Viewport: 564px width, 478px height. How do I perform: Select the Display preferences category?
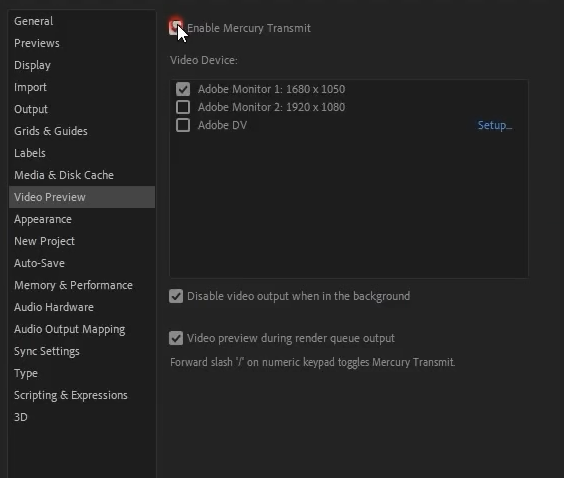click(82, 65)
